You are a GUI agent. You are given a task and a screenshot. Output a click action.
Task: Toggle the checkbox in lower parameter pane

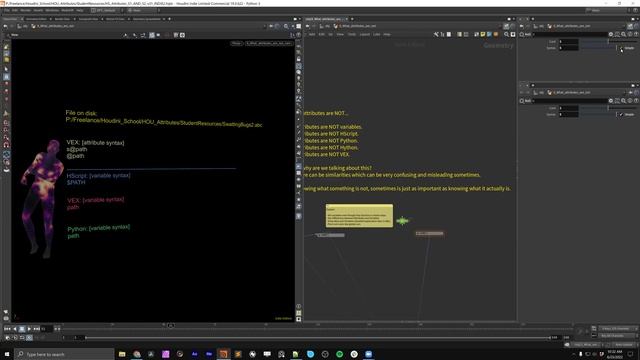coord(621,114)
